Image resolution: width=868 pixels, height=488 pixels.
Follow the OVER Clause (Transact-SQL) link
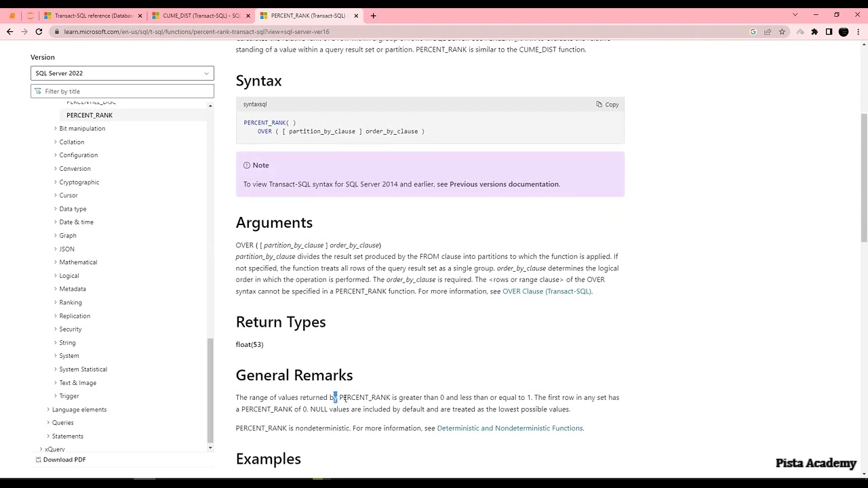[547, 291]
